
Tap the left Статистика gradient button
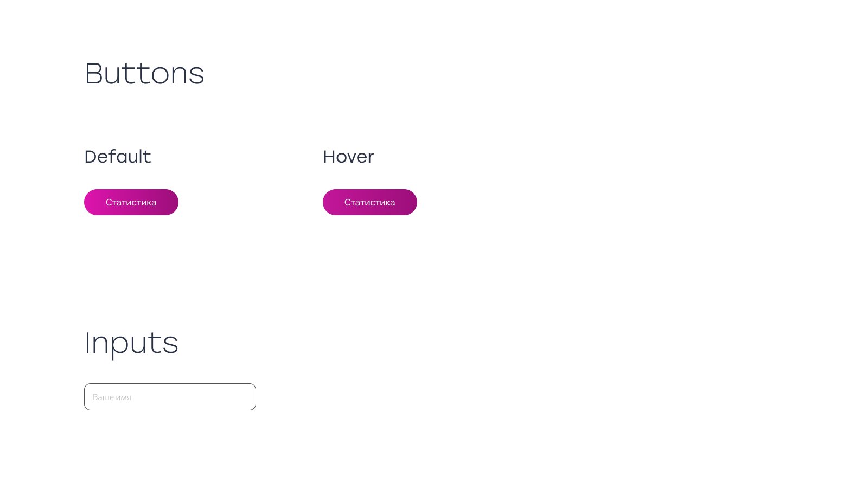(131, 202)
